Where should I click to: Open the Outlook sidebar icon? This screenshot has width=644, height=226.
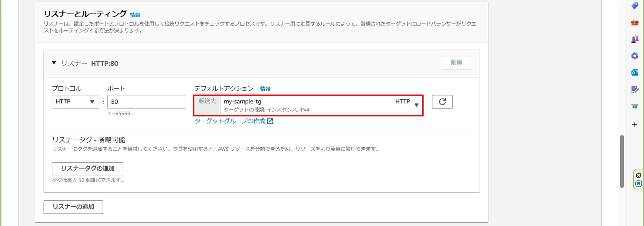coord(635,73)
